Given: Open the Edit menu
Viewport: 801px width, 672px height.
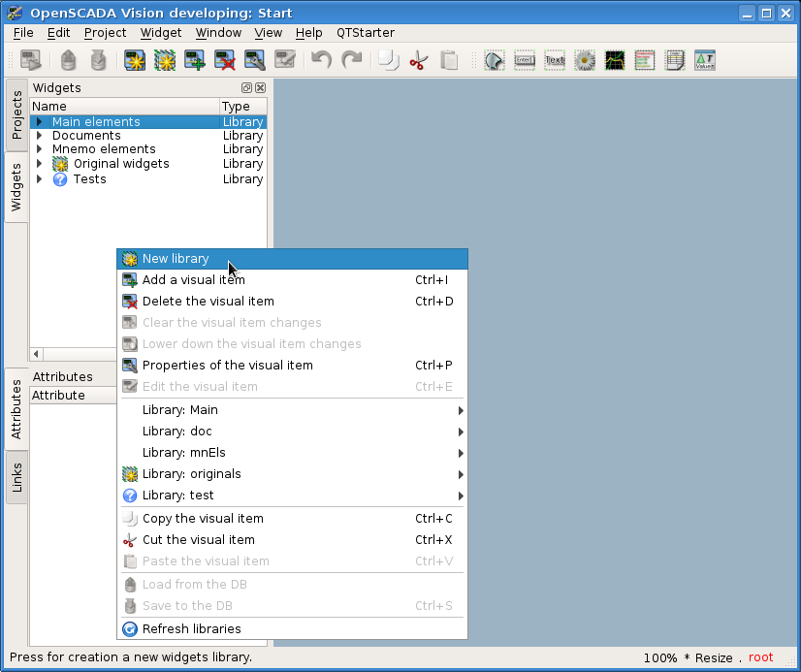Looking at the screenshot, I should [59, 33].
